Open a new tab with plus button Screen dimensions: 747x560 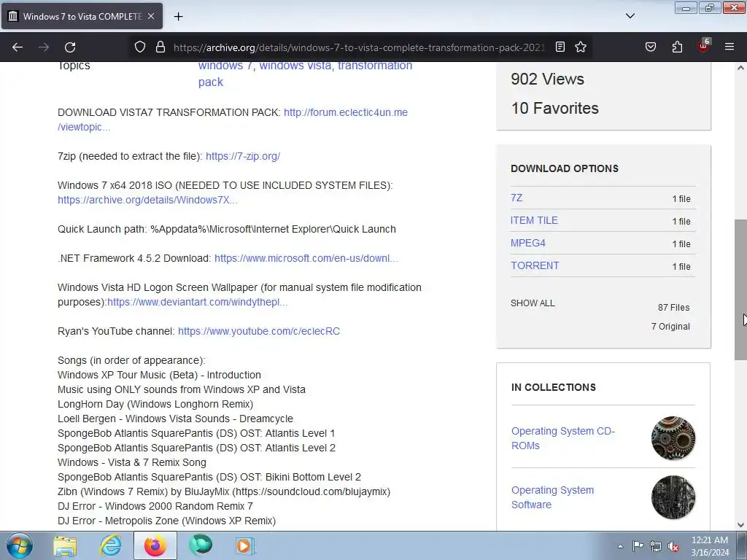178,16
